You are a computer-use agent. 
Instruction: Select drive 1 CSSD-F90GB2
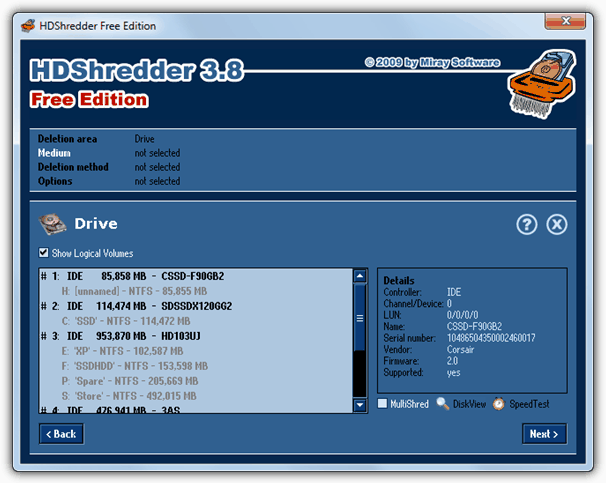[x=196, y=276]
